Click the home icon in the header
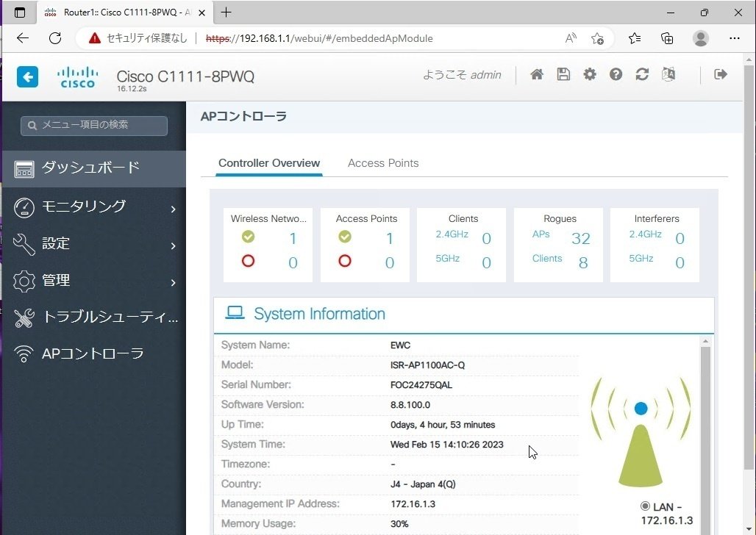This screenshot has width=756, height=535. click(x=537, y=74)
